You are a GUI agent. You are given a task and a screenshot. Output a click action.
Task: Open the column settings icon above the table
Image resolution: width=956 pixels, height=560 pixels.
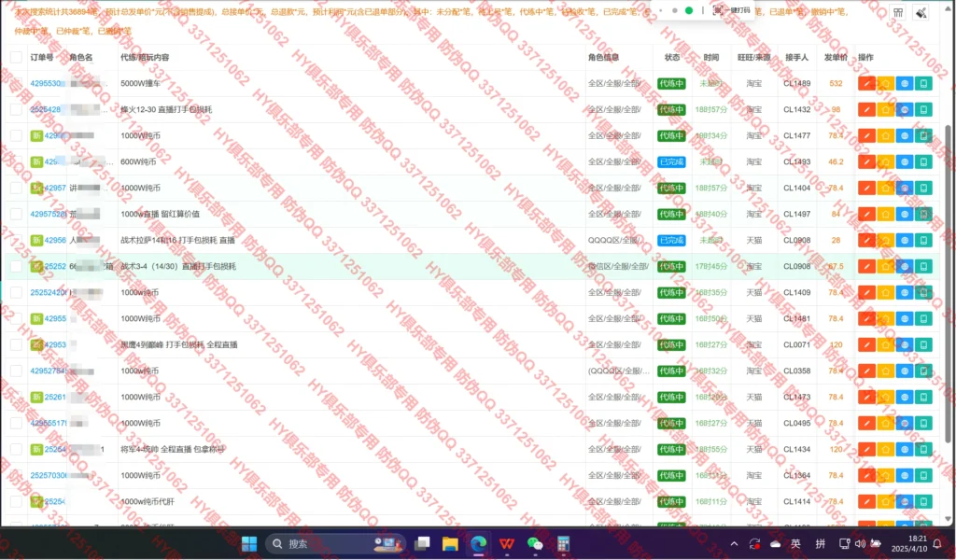pos(898,13)
